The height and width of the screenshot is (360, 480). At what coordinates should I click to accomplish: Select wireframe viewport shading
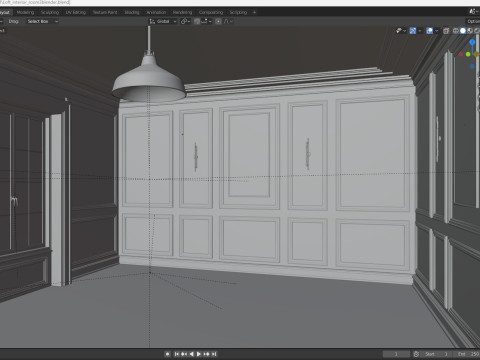(456, 31)
